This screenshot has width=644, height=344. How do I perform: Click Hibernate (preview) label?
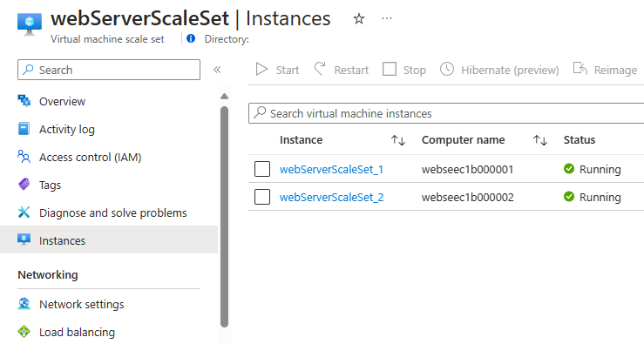[510, 71]
